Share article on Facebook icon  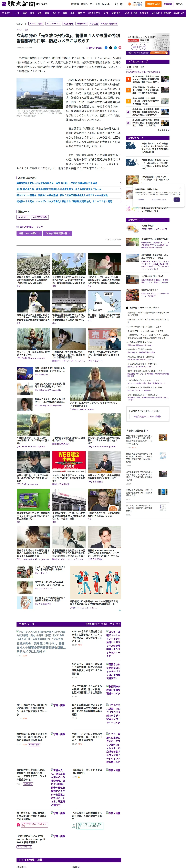[x=106, y=48]
